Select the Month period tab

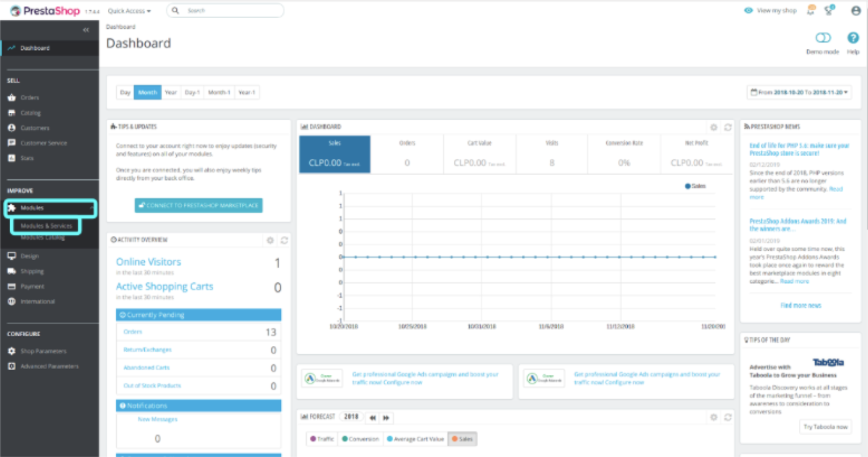(148, 92)
